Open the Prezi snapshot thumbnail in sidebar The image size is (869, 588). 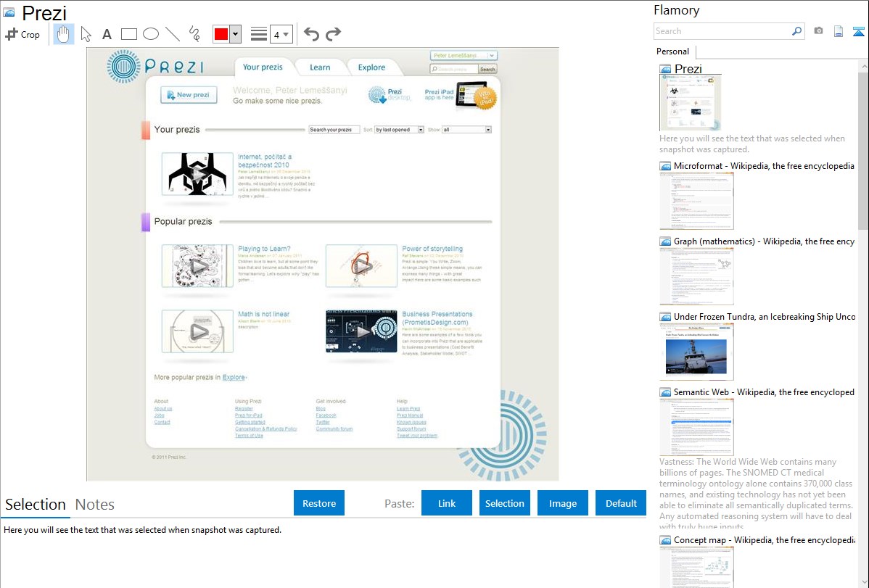[690, 103]
